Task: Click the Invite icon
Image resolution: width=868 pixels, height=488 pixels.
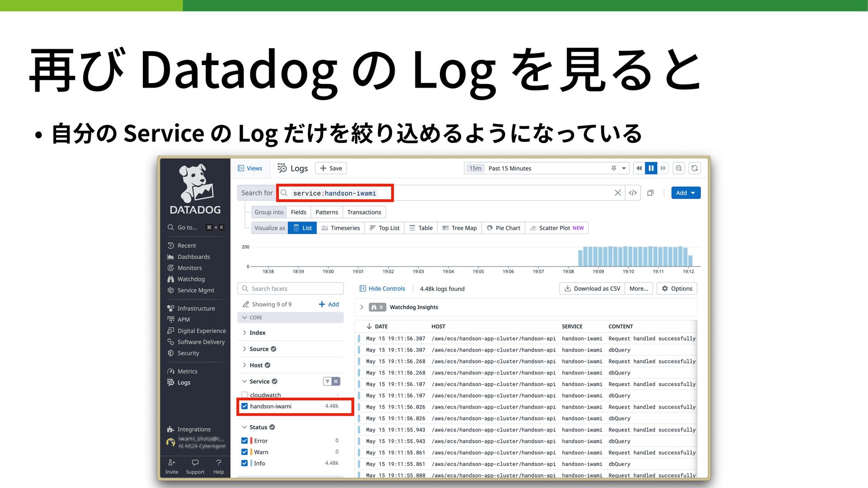Action: pyautogui.click(x=172, y=463)
